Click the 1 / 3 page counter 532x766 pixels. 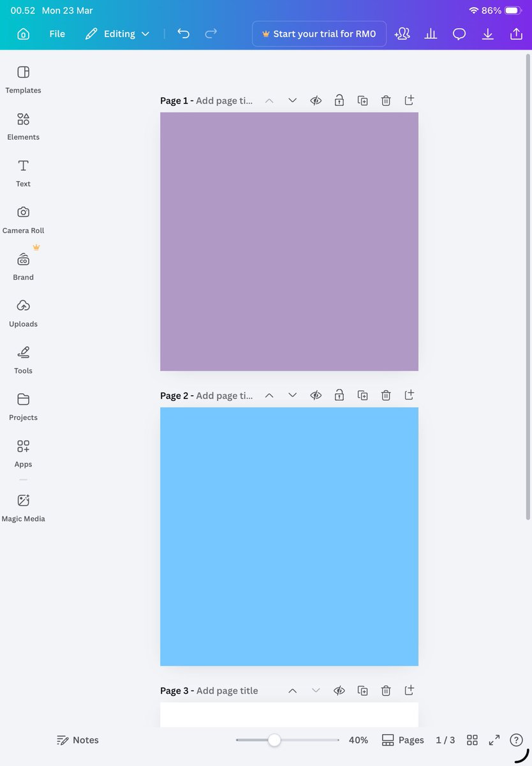pos(445,740)
